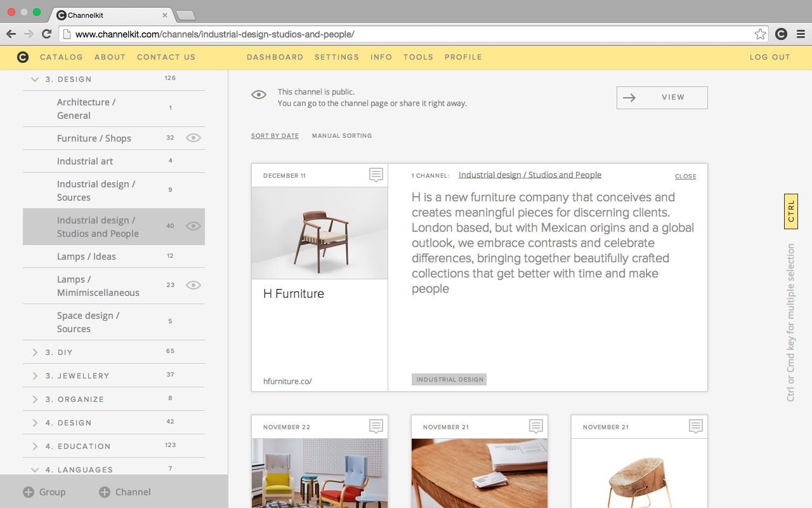Toggle the CTRL multiple selection button
Screen dimensions: 812x508
[791, 211]
